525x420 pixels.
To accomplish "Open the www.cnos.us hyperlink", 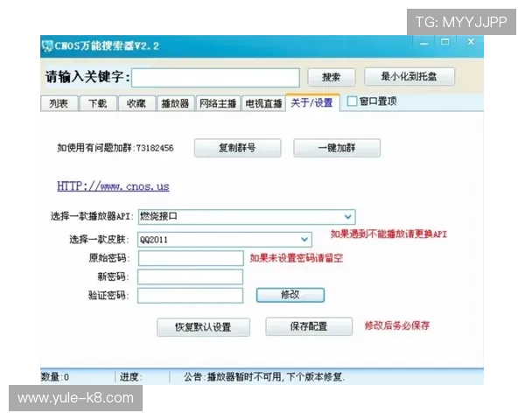I will click(x=113, y=186).
